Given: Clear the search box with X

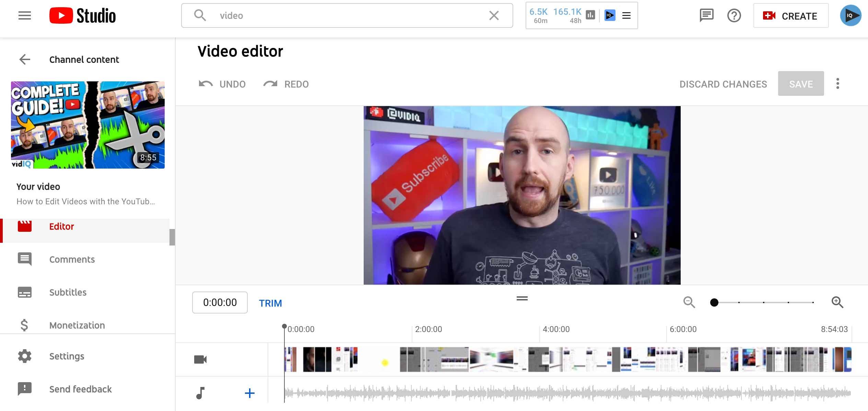Looking at the screenshot, I should (494, 15).
